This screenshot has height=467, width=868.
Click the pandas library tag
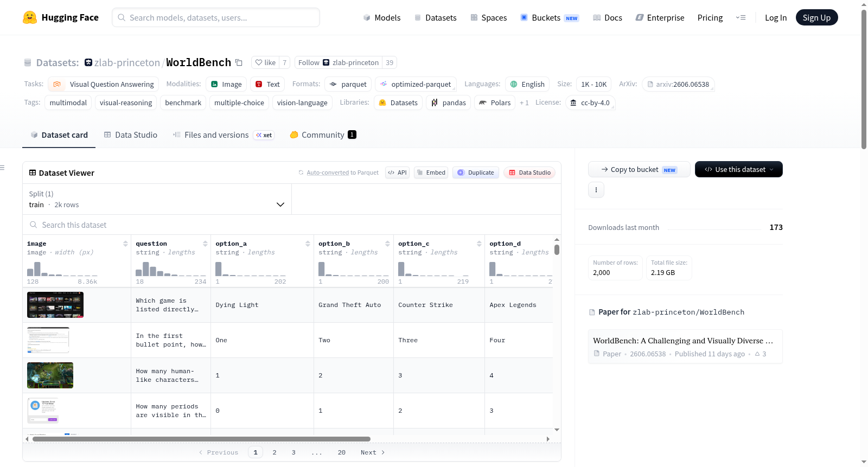pos(448,103)
